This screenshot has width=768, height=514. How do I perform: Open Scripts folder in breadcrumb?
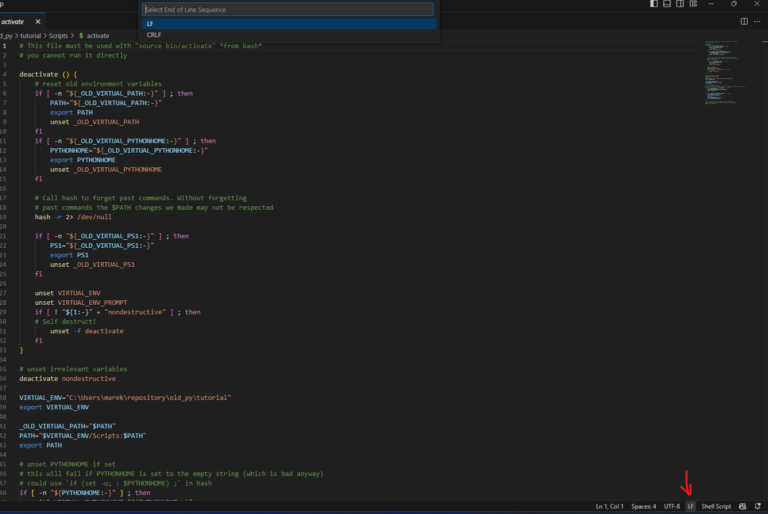click(x=59, y=35)
